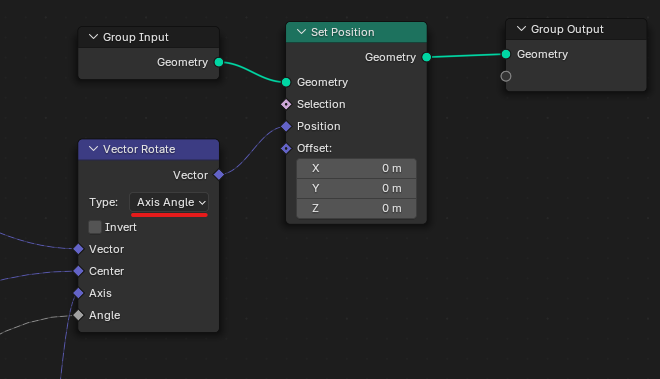Select the Group Input node header
This screenshot has height=379, width=660.
click(149, 37)
